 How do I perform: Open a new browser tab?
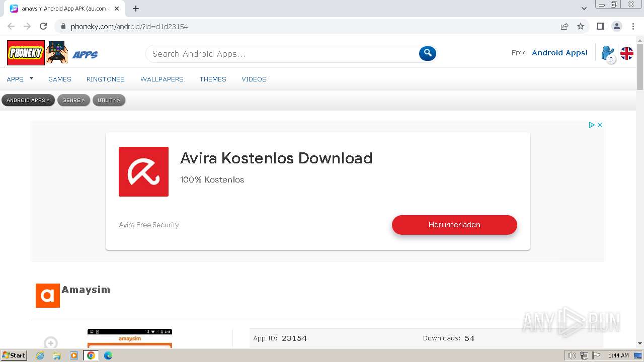[136, 9]
